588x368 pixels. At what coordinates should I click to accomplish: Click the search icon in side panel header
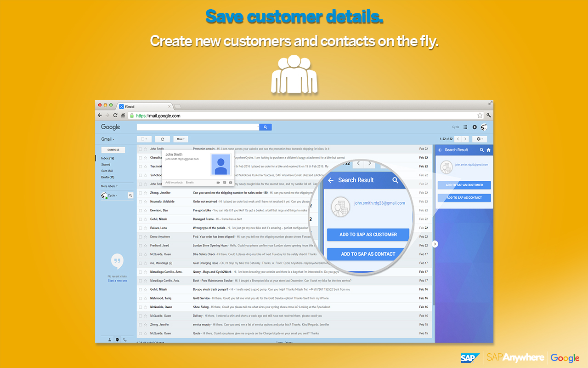(x=481, y=150)
